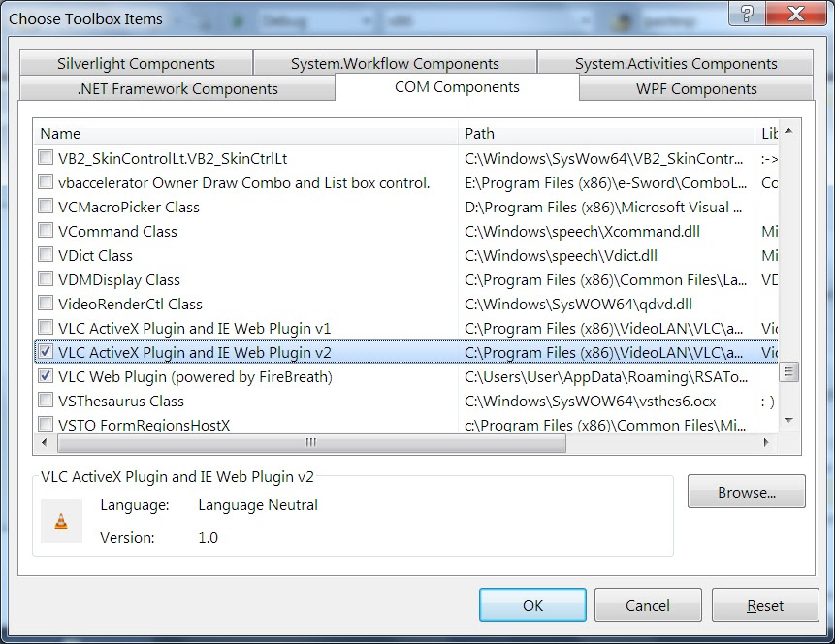Click the vertical scrollbar thumb
835x644 pixels.
788,371
